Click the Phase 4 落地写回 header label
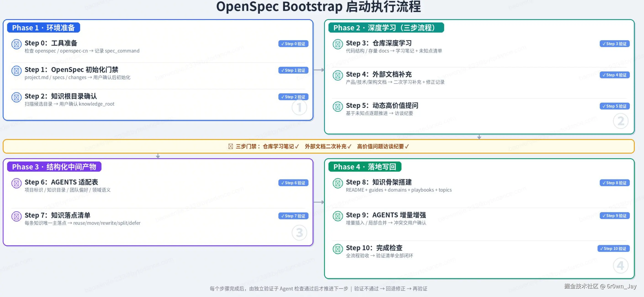This screenshot has width=644, height=297. pyautogui.click(x=365, y=167)
